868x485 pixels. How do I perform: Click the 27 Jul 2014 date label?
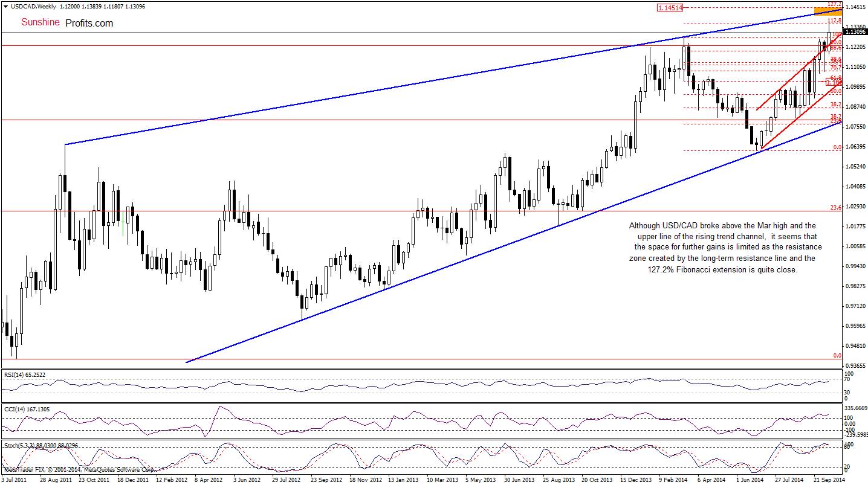coord(789,480)
